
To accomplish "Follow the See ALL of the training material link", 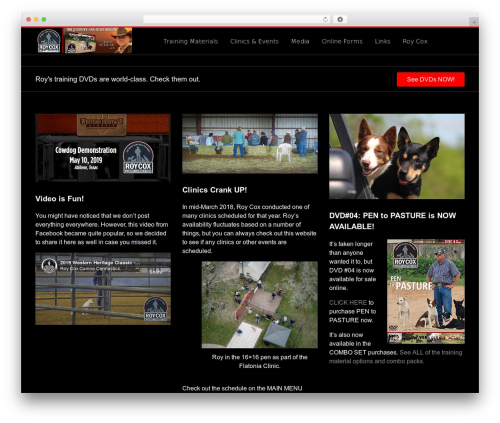I will coord(396,357).
